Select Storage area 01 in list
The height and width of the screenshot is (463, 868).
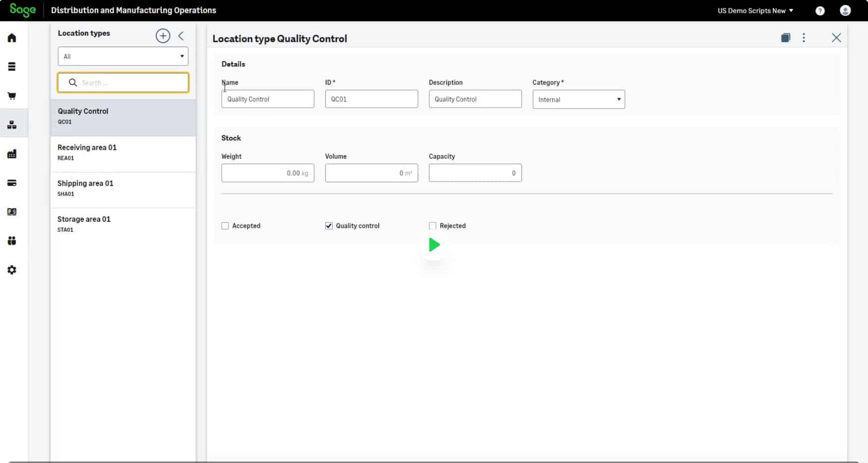click(123, 226)
